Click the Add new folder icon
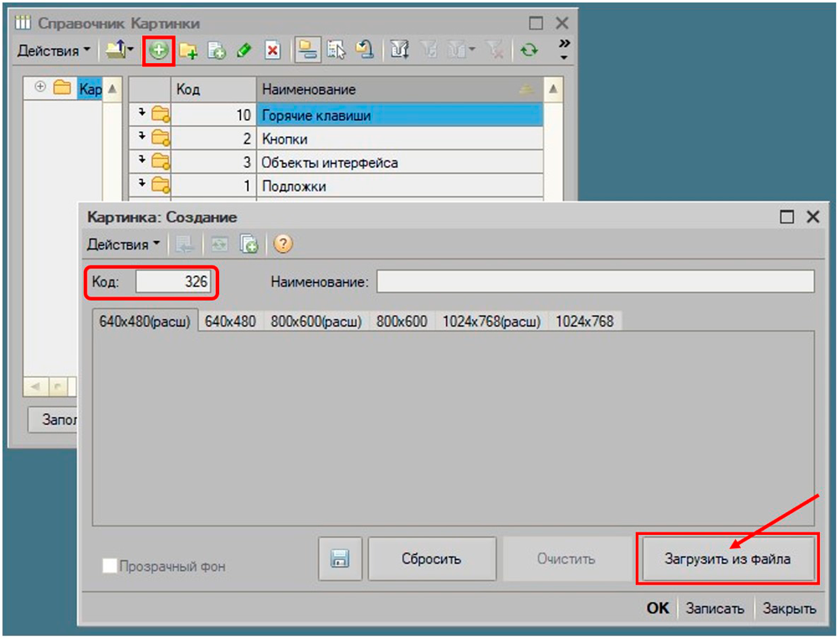840x639 pixels. point(188,51)
